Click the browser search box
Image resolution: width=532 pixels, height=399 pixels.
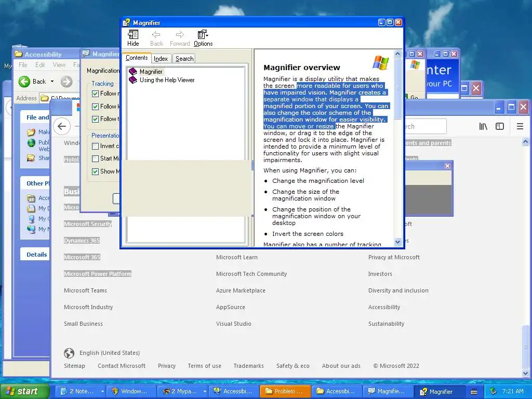(x=425, y=126)
